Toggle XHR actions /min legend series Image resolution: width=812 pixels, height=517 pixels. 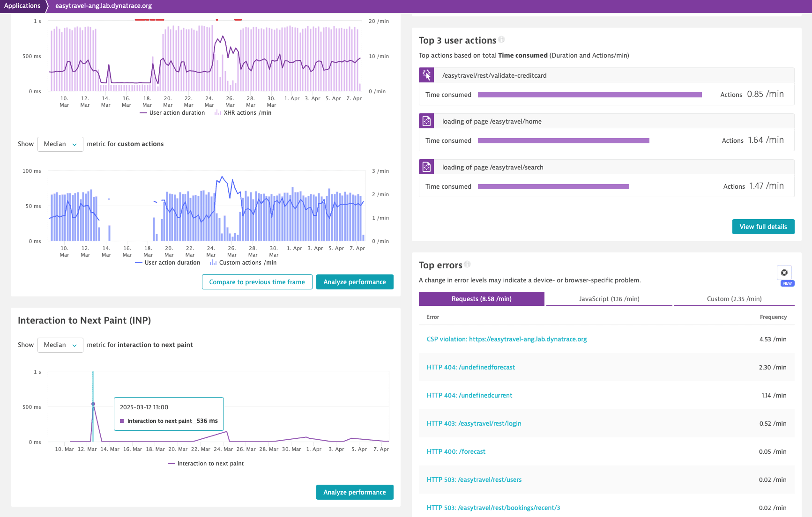click(243, 113)
